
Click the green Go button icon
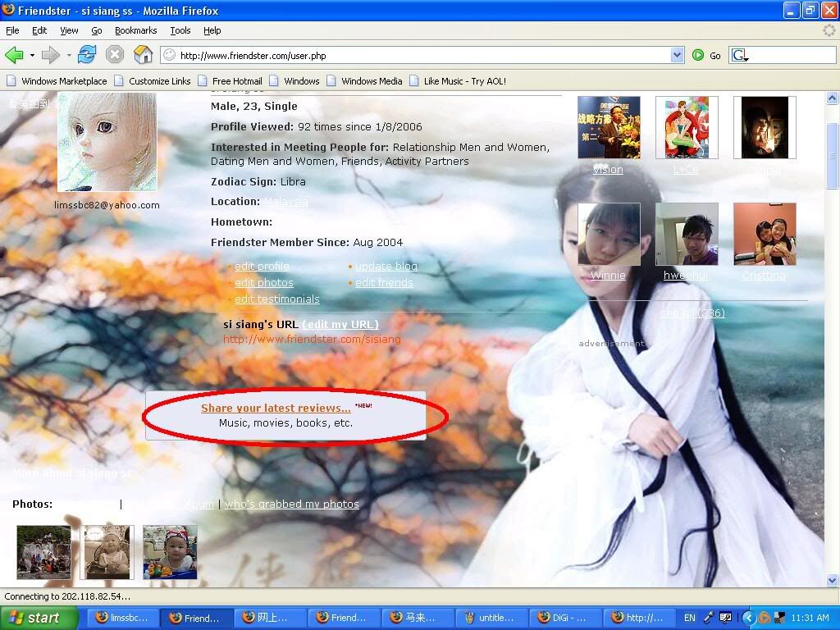point(698,55)
